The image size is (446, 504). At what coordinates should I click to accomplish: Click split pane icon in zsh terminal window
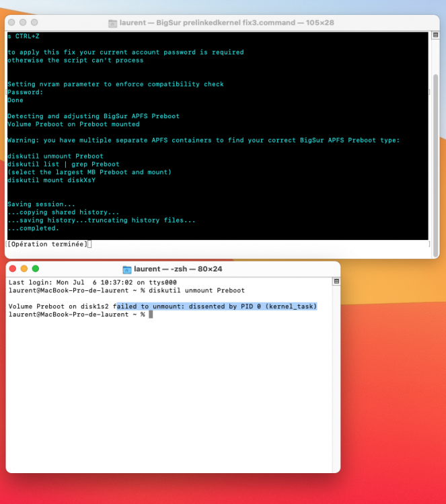pos(336,282)
